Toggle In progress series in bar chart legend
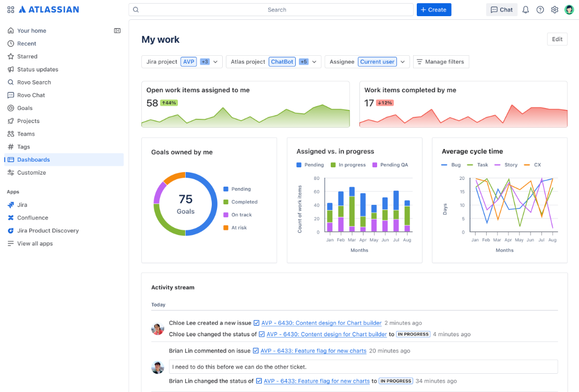This screenshot has width=579, height=392. [x=348, y=165]
